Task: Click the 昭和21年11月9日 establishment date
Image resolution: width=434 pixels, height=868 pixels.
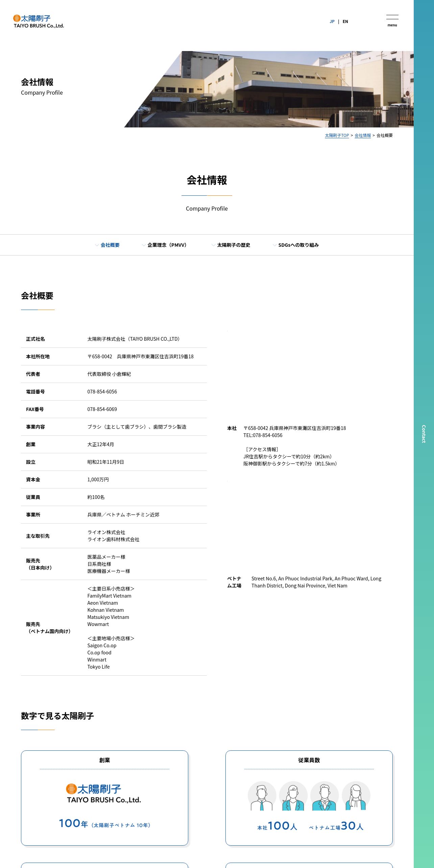Action: (105, 462)
